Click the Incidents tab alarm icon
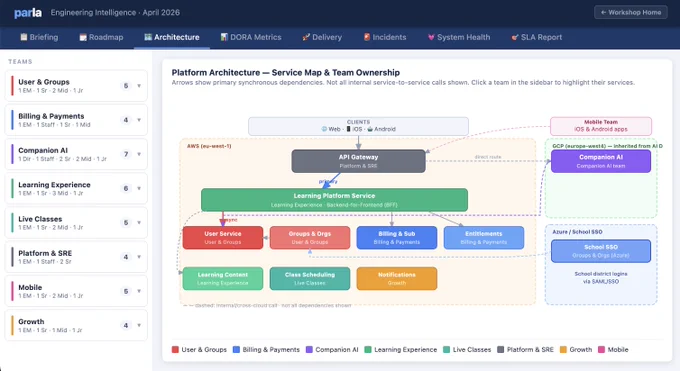 (x=366, y=37)
